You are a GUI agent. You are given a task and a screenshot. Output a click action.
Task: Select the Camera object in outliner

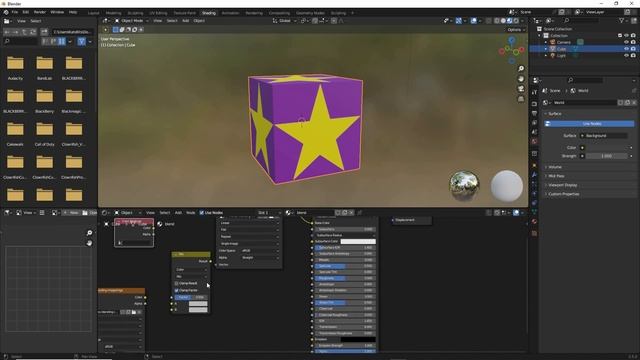[x=564, y=42]
